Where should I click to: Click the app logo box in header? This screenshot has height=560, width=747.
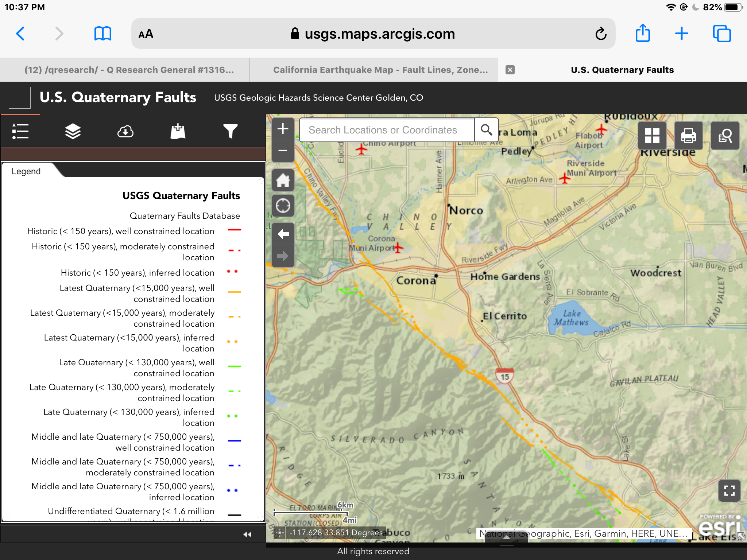click(20, 97)
